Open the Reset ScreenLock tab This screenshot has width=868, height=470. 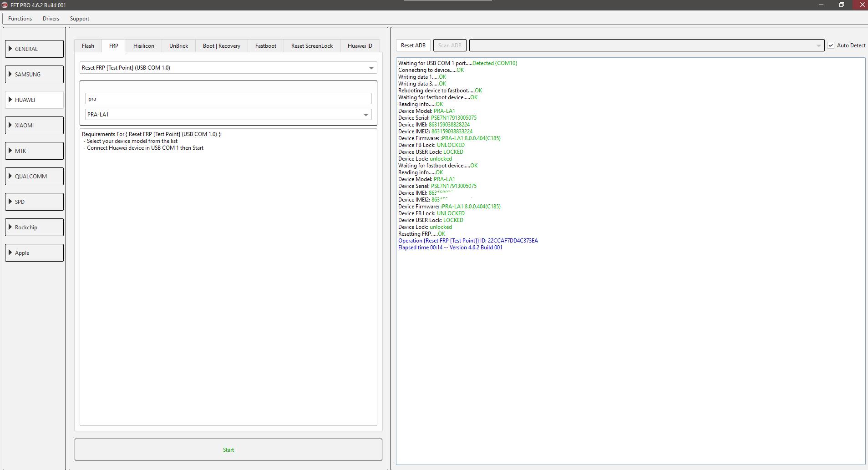click(x=312, y=46)
